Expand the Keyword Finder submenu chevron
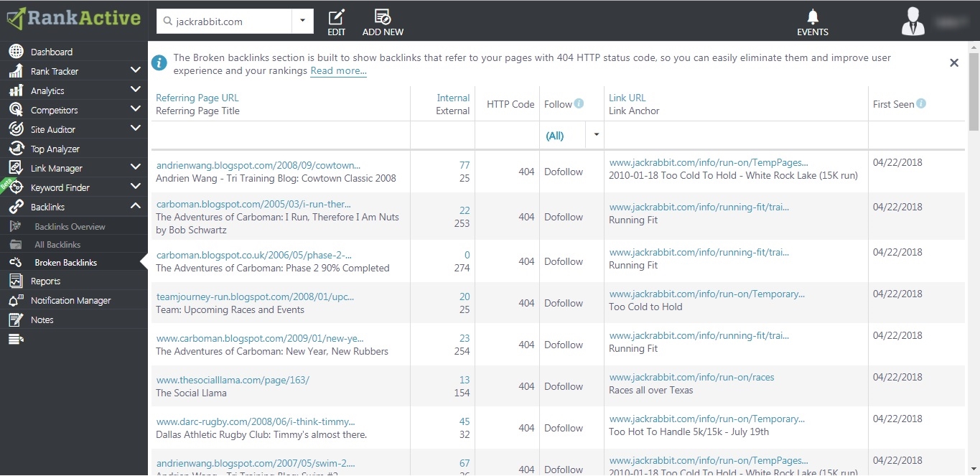This screenshot has width=980, height=476. click(x=135, y=187)
